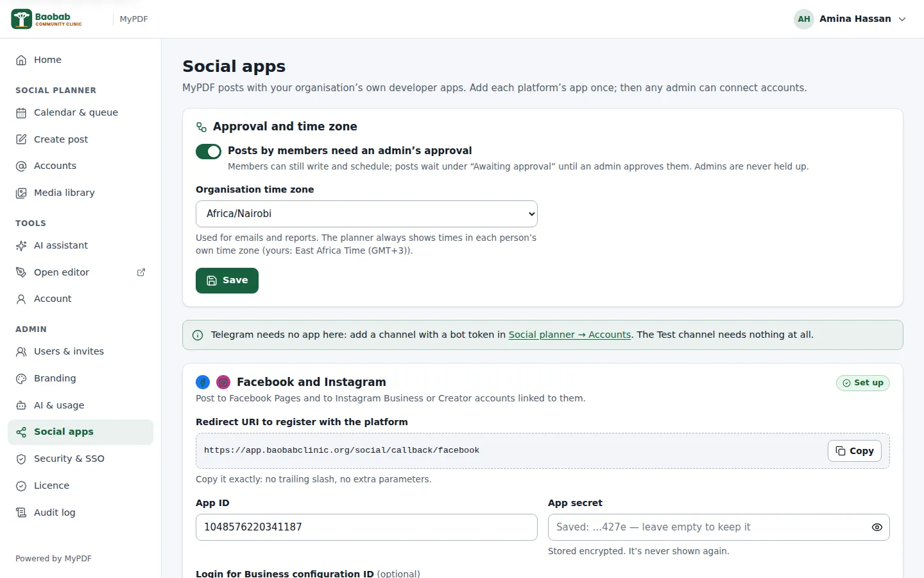The width and height of the screenshot is (924, 578).
Task: Click the AH avatar circle
Action: (x=804, y=19)
